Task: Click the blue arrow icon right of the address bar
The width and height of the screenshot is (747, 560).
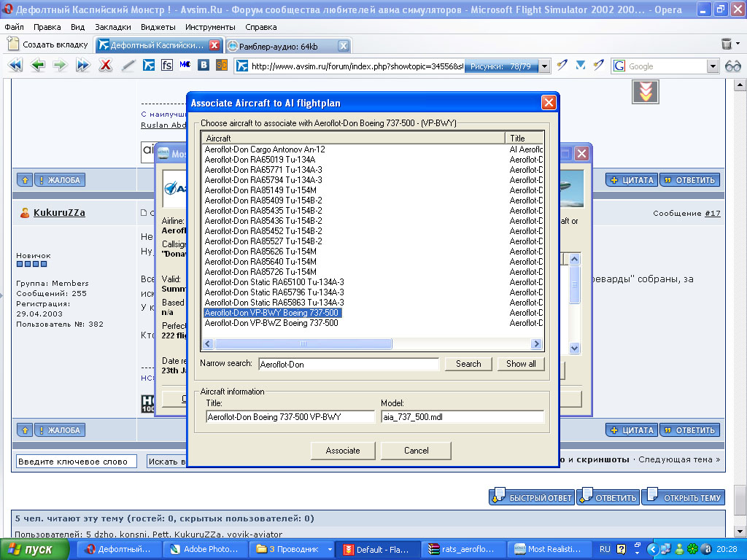Action: pos(580,65)
